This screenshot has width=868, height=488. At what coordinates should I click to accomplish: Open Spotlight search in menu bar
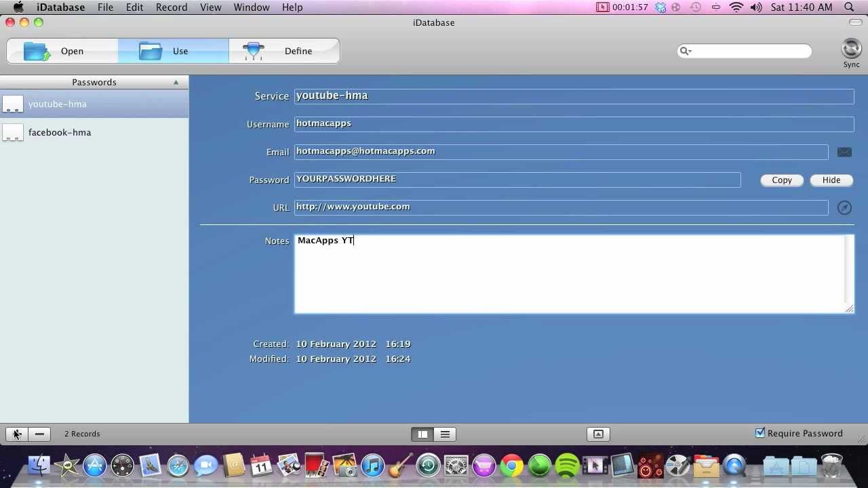pos(849,7)
